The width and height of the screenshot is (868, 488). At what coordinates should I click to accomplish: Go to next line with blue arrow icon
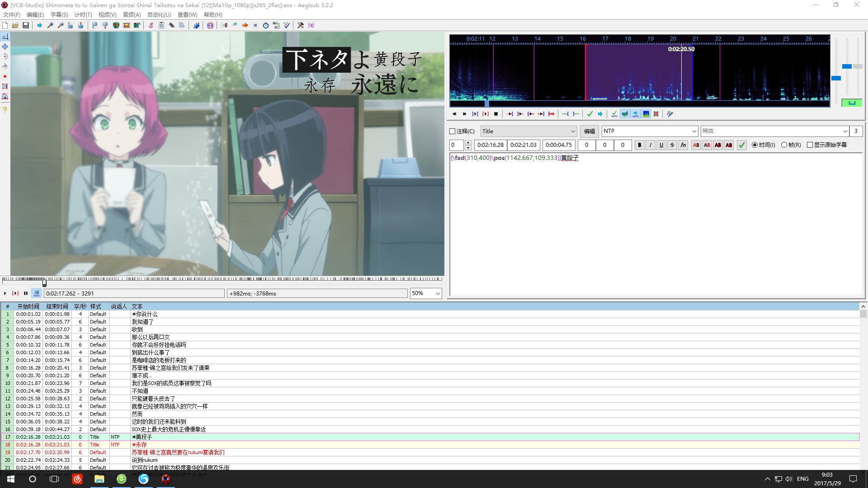[x=600, y=114]
